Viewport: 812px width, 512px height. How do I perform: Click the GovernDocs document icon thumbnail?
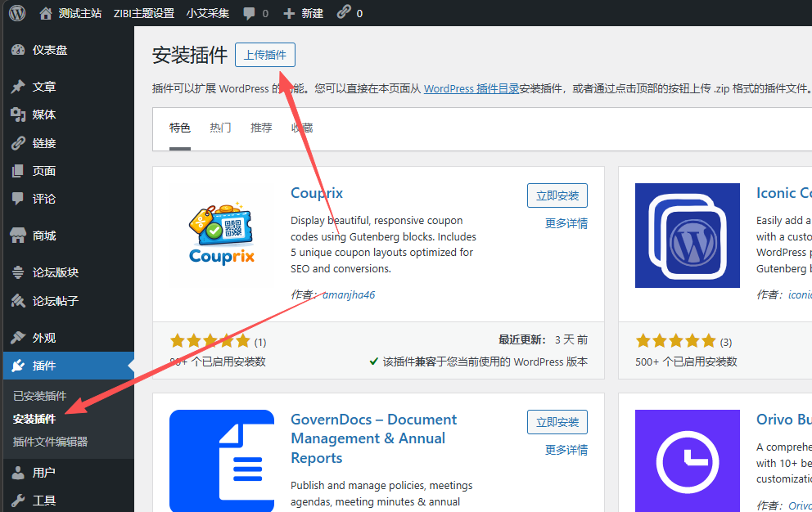coord(222,460)
